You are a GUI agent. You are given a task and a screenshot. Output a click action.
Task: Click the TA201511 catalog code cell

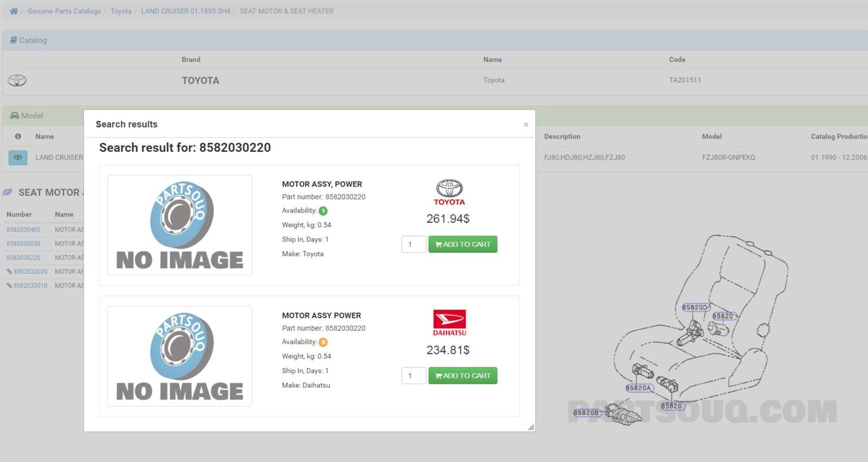[685, 80]
